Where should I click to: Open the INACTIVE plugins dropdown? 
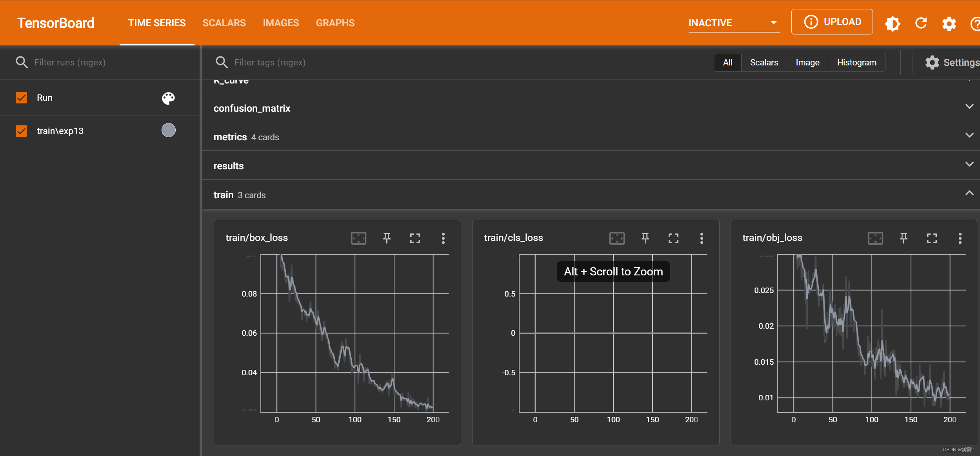click(x=734, y=23)
